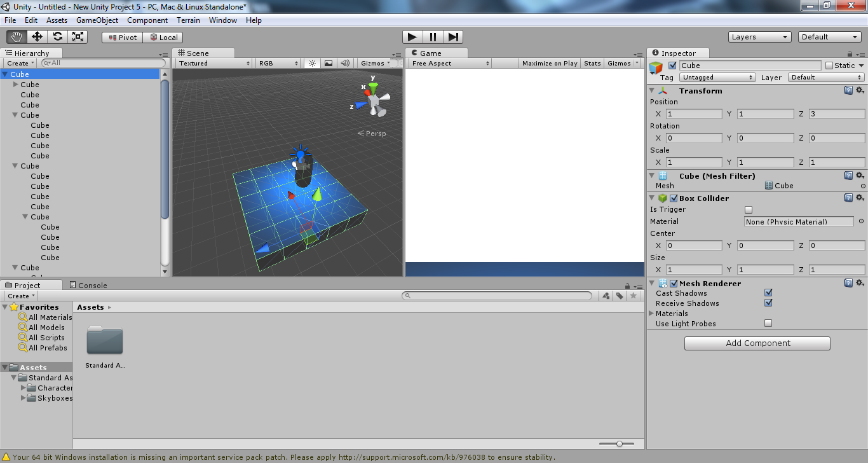
Task: Select the Rotate tool
Action: coord(57,37)
